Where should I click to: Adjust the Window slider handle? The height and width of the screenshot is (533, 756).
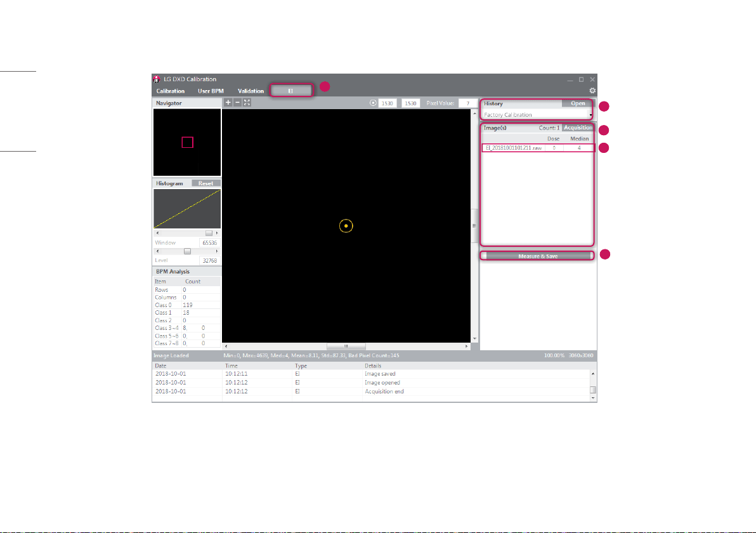(209, 233)
